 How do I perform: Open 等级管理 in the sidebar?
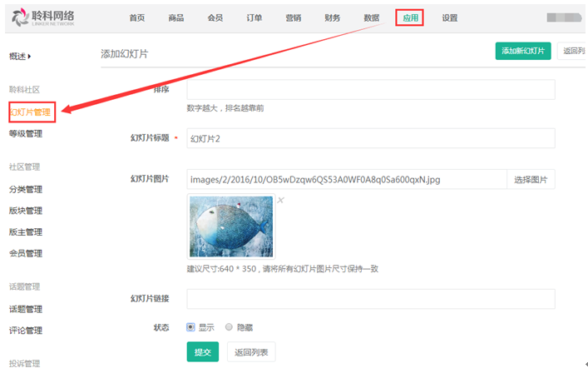[26, 133]
